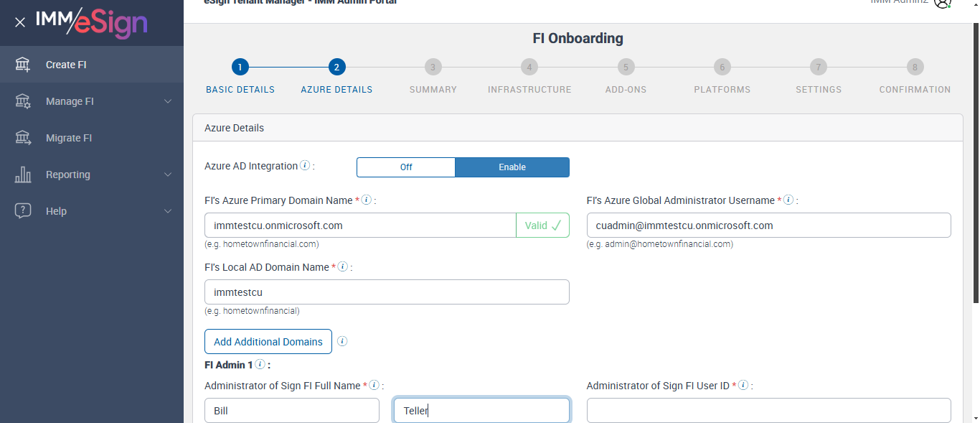Show info for FI Admin 1

tap(260, 365)
